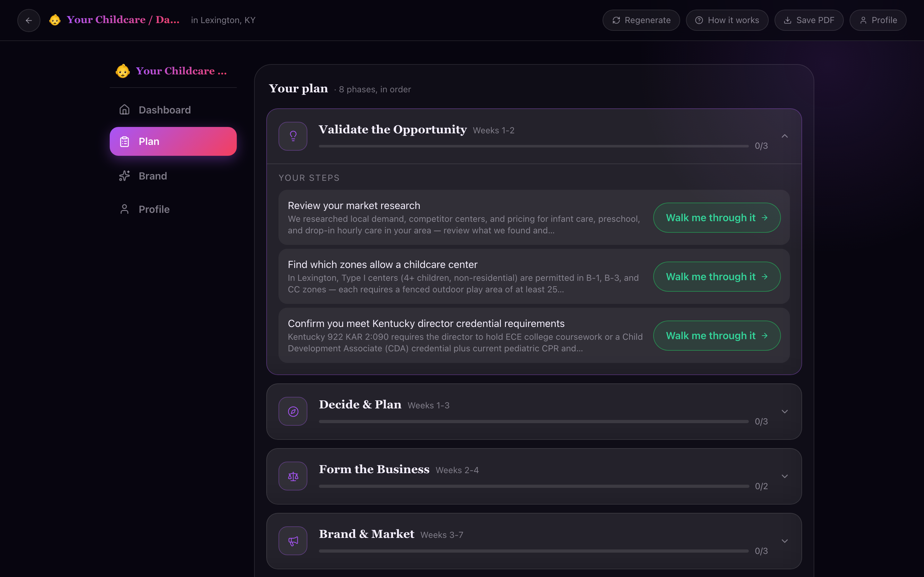Expand the Decide & Plan phase
The image size is (924, 577).
[785, 411]
